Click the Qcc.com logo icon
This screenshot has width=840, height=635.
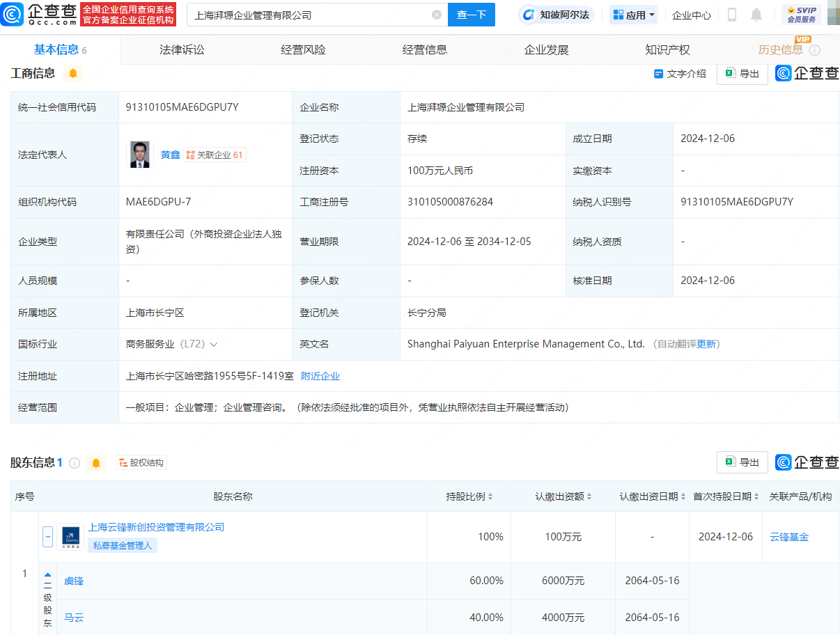click(x=13, y=14)
